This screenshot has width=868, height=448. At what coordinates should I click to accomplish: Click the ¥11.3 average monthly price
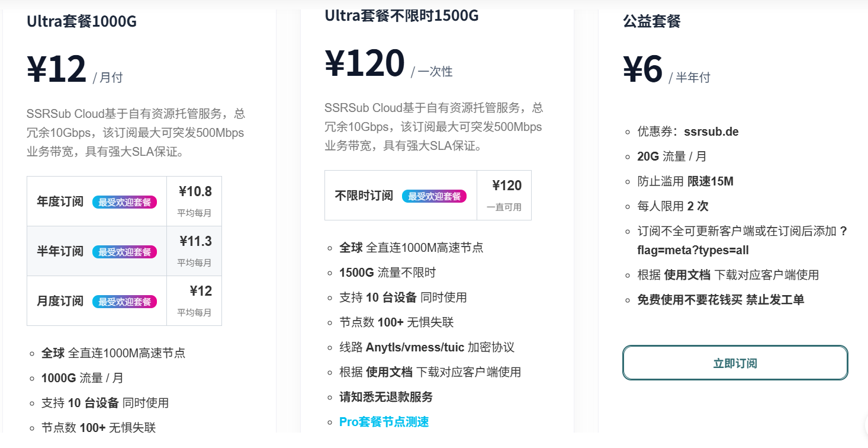[195, 241]
